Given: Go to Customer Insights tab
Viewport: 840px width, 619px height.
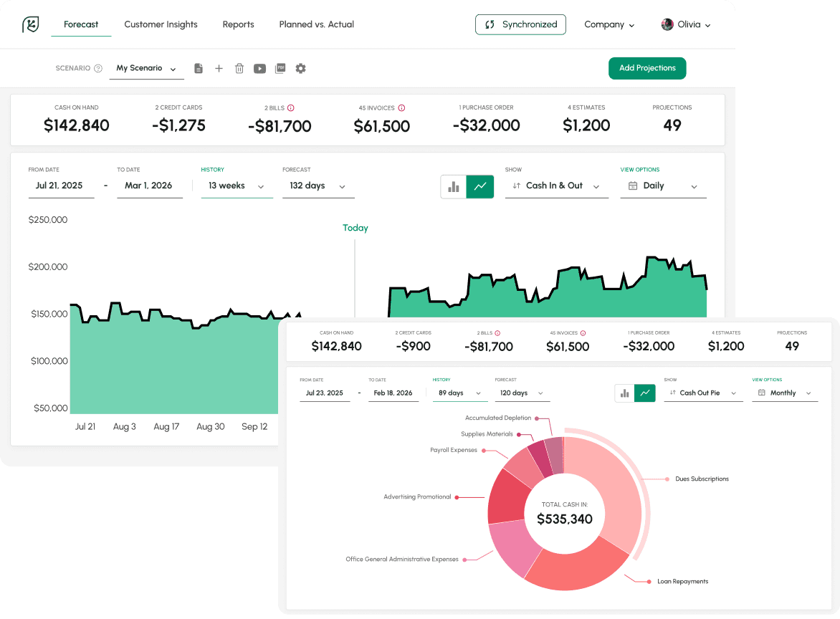Looking at the screenshot, I should point(161,24).
